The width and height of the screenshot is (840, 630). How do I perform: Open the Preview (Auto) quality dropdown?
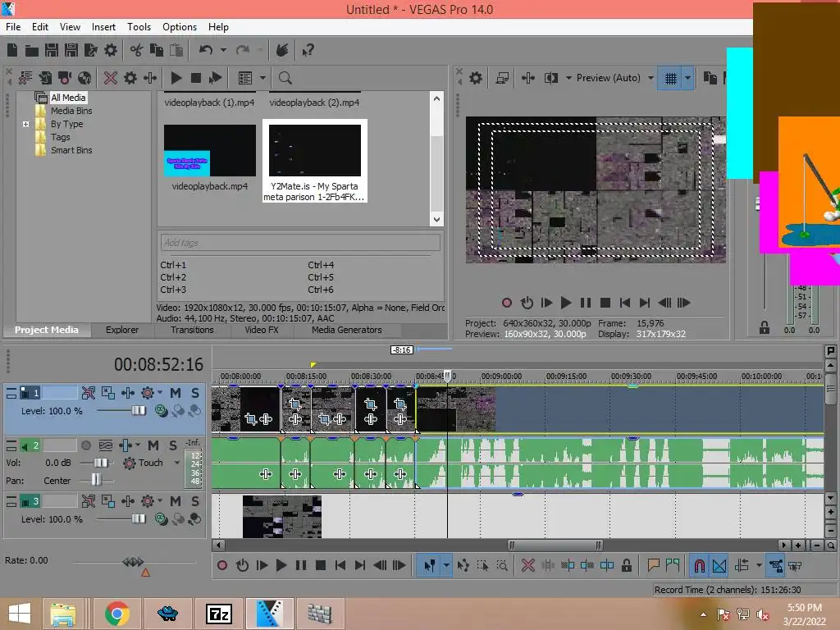click(x=651, y=78)
